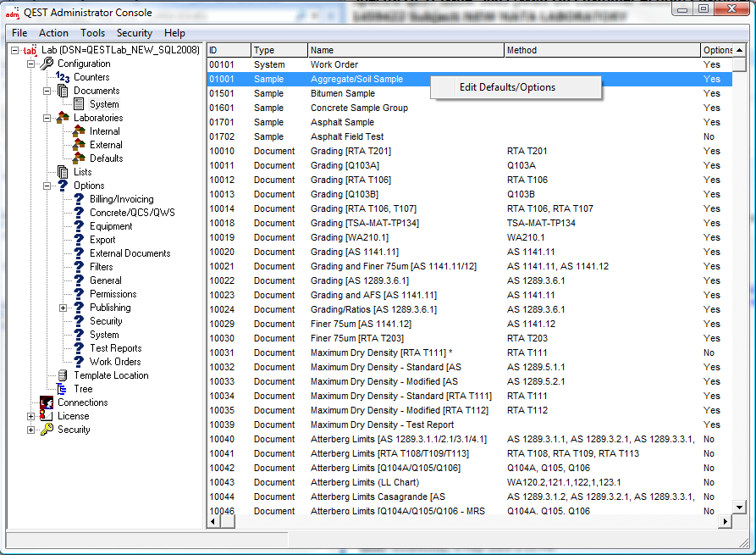Click the key icon beside bottom Security node

pos(47,430)
